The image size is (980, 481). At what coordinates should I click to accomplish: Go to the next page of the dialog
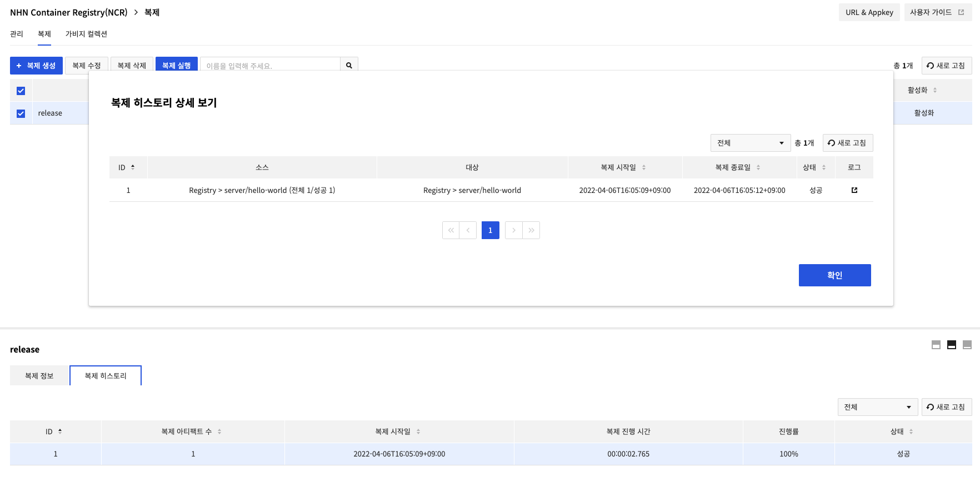513,230
